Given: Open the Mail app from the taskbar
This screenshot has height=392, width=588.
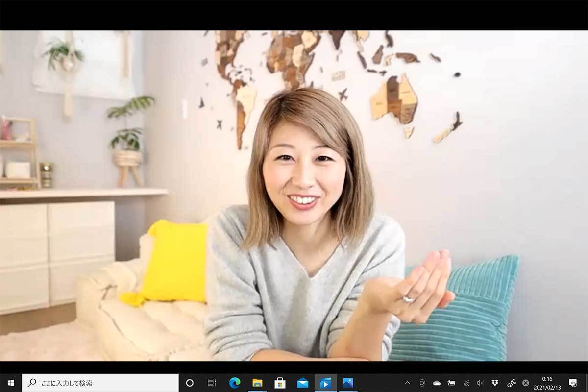Looking at the screenshot, I should [303, 383].
